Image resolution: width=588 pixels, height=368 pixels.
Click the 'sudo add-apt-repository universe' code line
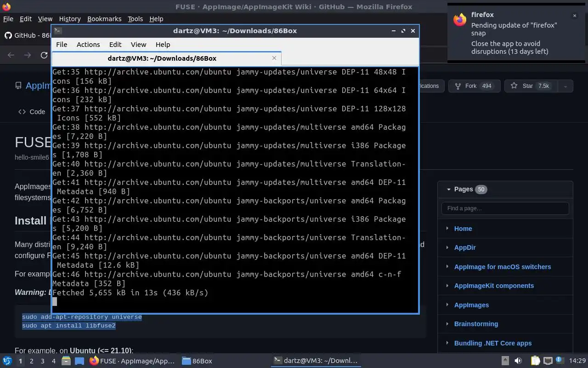[82, 317]
